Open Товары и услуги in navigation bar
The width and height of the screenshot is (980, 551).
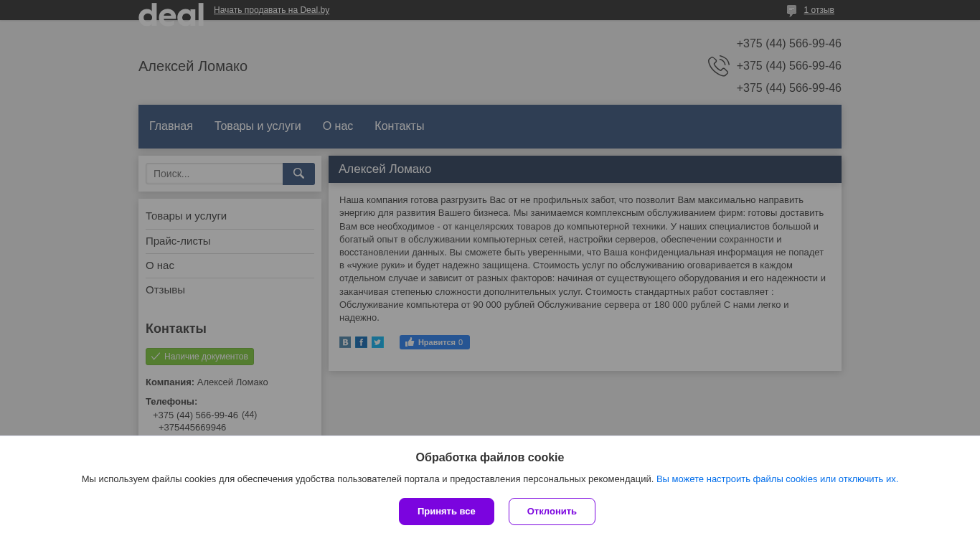coord(258,126)
